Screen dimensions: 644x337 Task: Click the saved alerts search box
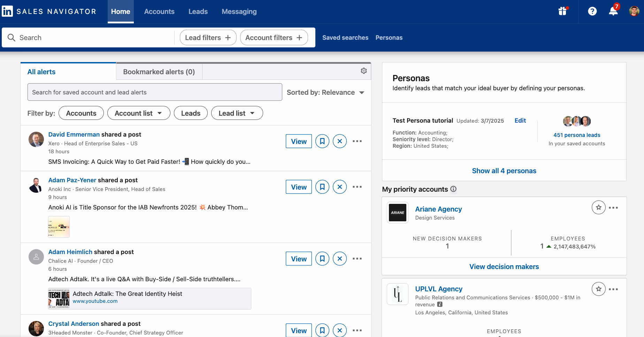click(x=155, y=92)
